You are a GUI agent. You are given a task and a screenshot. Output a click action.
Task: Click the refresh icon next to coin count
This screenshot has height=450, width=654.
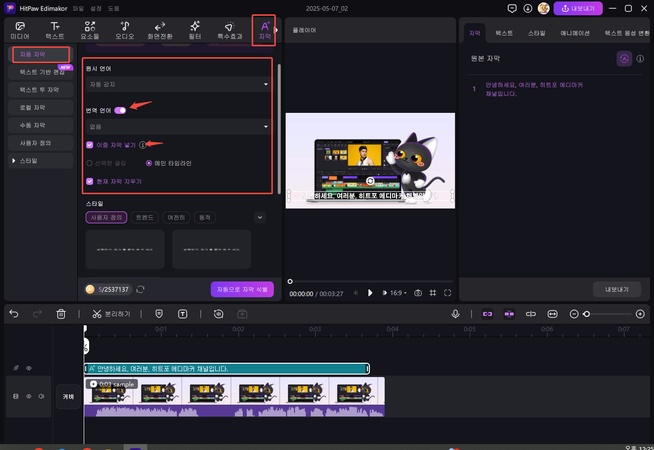click(x=141, y=289)
